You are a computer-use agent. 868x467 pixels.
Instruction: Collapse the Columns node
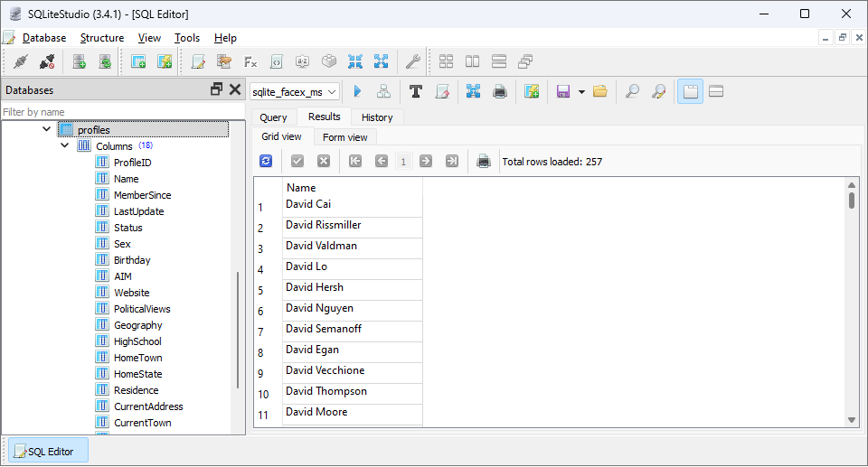(x=65, y=145)
